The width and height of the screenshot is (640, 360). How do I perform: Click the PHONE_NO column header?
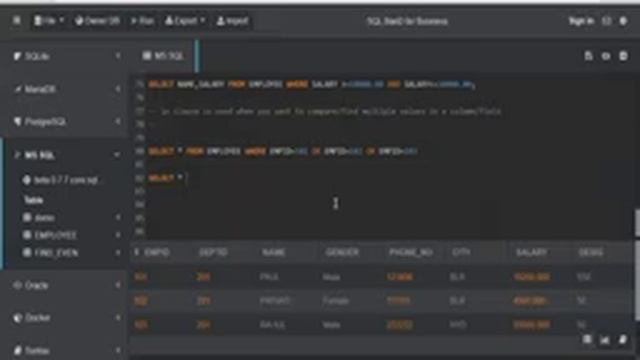pyautogui.click(x=411, y=253)
